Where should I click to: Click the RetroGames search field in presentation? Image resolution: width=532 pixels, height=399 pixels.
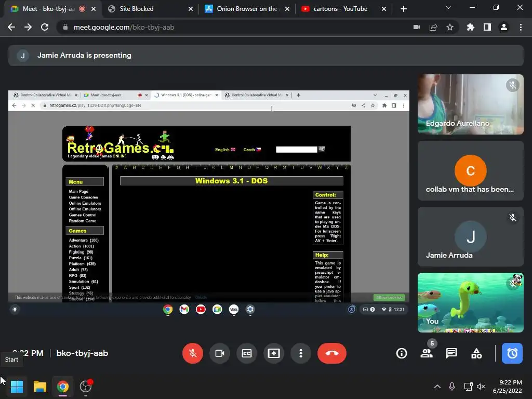(x=297, y=149)
